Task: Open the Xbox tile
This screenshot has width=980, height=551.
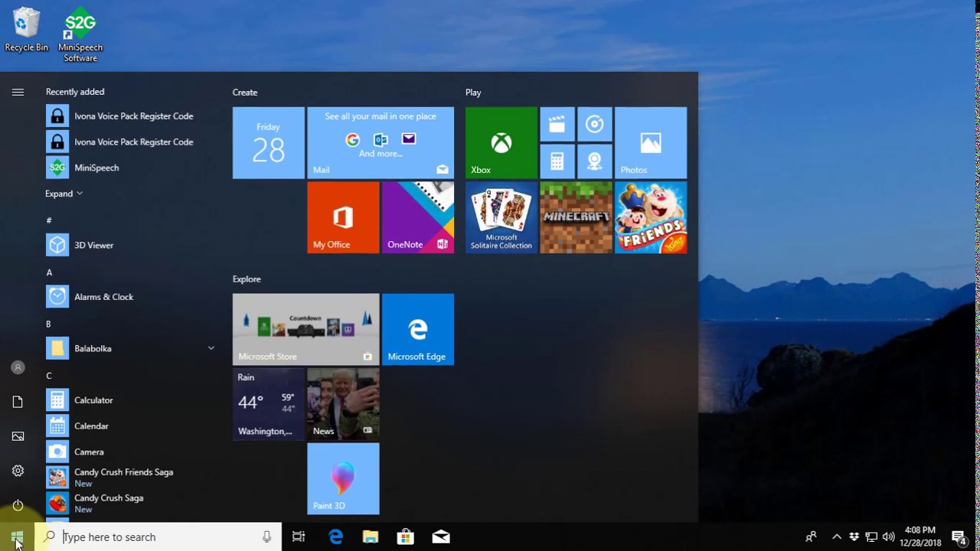Action: coord(501,142)
